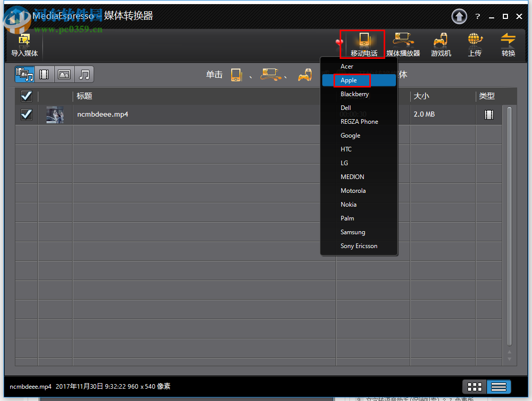532x401 pixels.
Task: Click status bar text ncmbdeee.mp4 960 x 540
Action: [x=90, y=386]
